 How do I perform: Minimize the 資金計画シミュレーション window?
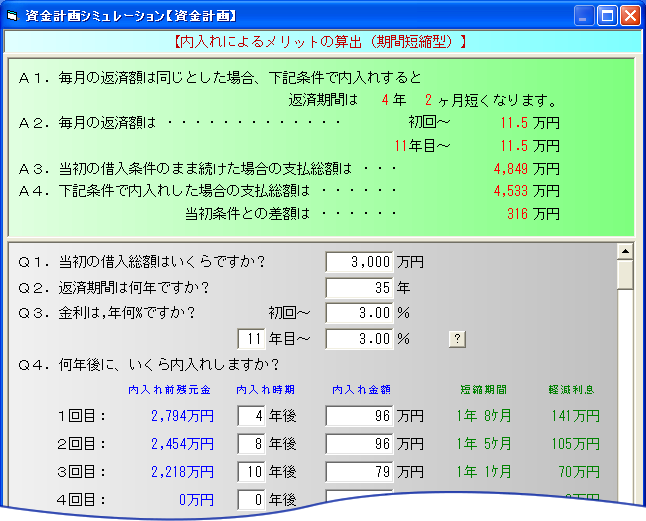[584, 15]
